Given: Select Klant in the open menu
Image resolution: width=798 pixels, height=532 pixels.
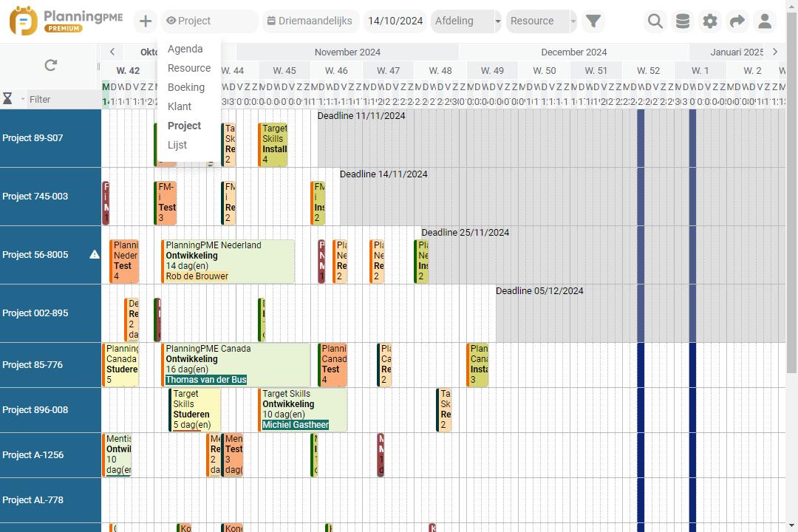Looking at the screenshot, I should (x=179, y=106).
